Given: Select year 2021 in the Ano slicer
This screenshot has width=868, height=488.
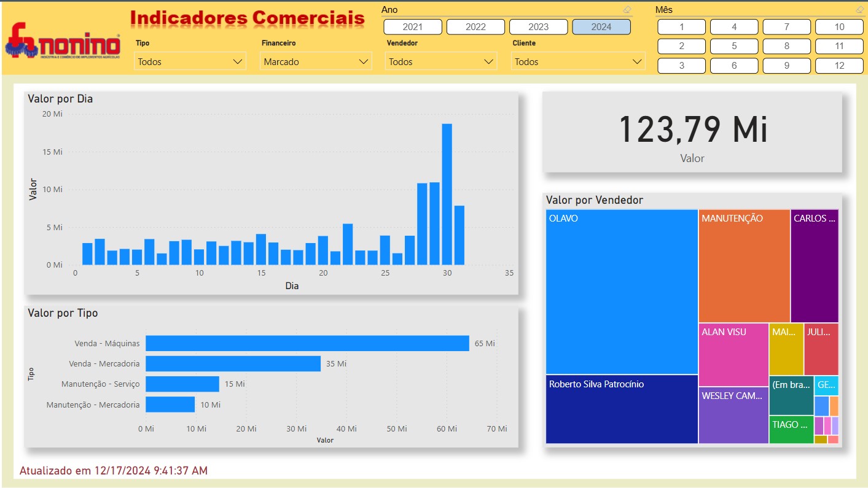Looking at the screenshot, I should coord(413,27).
